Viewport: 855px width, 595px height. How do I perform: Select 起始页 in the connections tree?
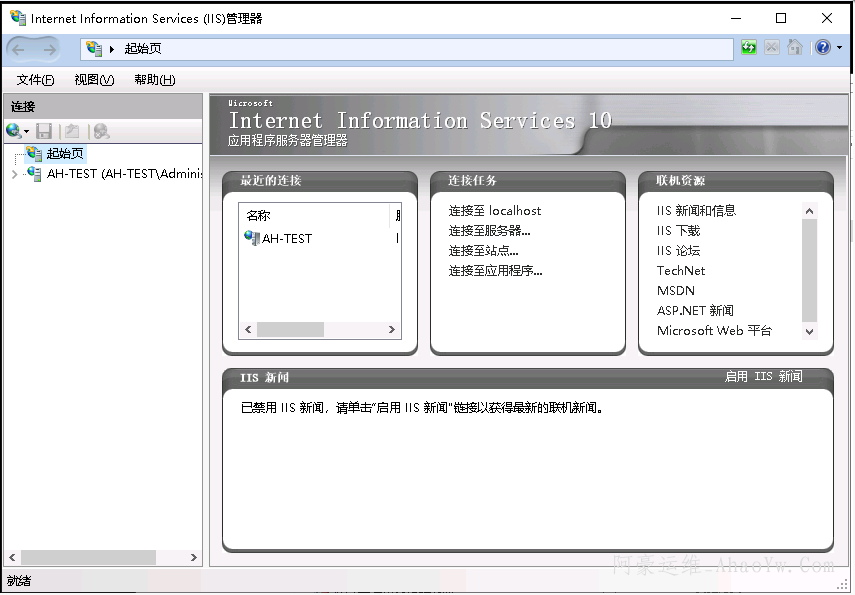click(65, 154)
